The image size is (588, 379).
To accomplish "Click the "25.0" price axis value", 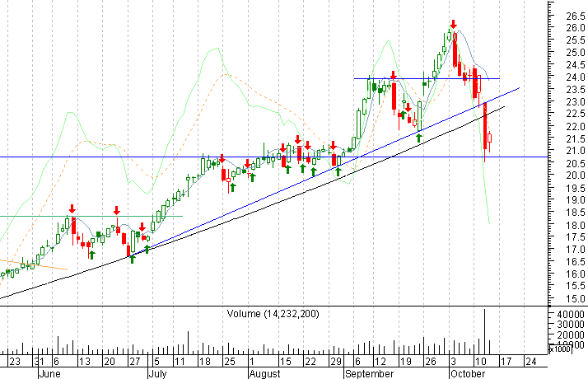I will pyautogui.click(x=576, y=53).
